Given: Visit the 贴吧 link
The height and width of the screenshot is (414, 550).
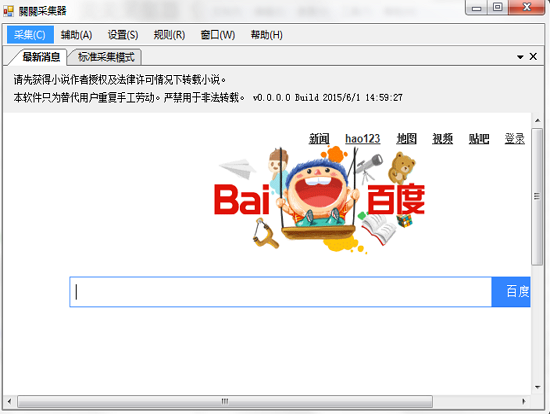Looking at the screenshot, I should 479,139.
